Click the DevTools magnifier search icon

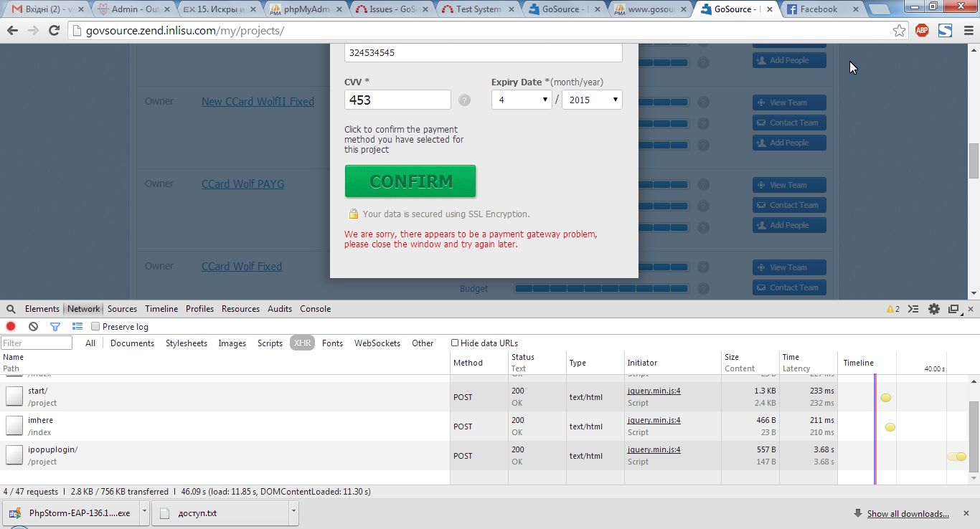tap(11, 309)
